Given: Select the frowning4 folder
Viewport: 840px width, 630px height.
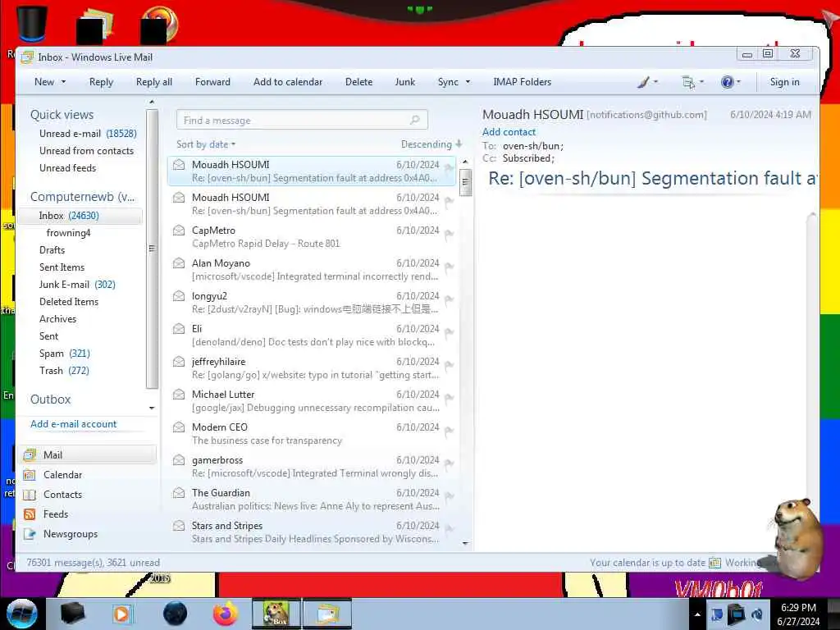Looking at the screenshot, I should 69,233.
